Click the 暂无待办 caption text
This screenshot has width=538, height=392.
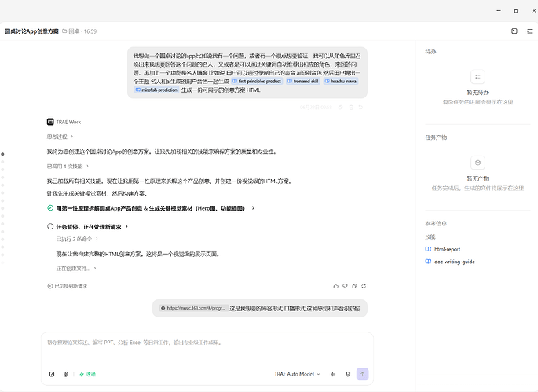[x=478, y=93]
